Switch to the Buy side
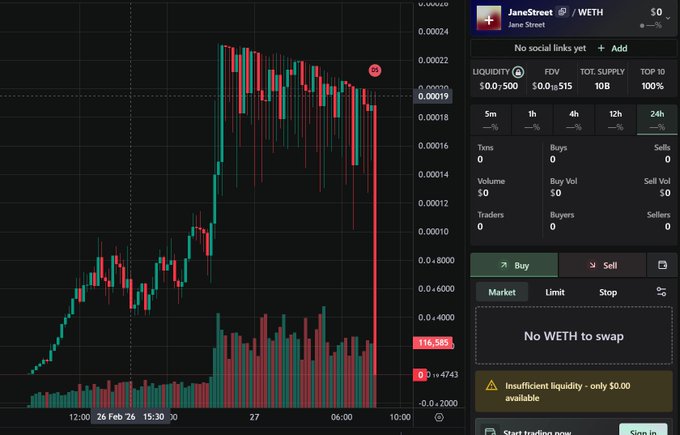 (x=514, y=265)
